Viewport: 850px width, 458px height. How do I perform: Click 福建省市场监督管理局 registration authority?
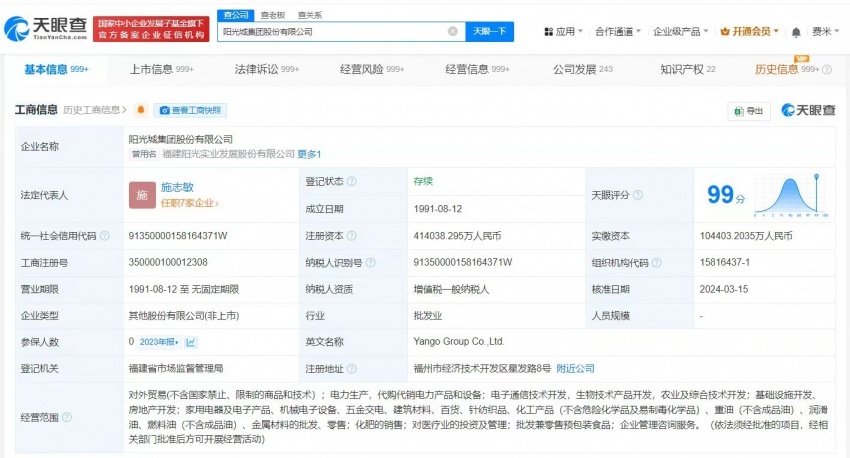tap(176, 369)
